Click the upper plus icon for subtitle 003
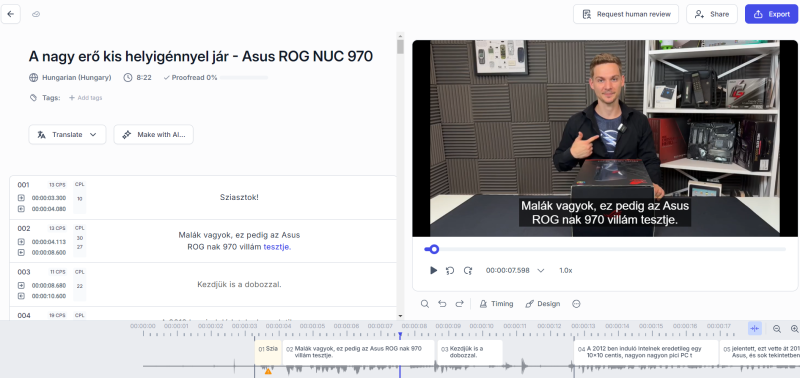800x378 pixels. [21, 285]
